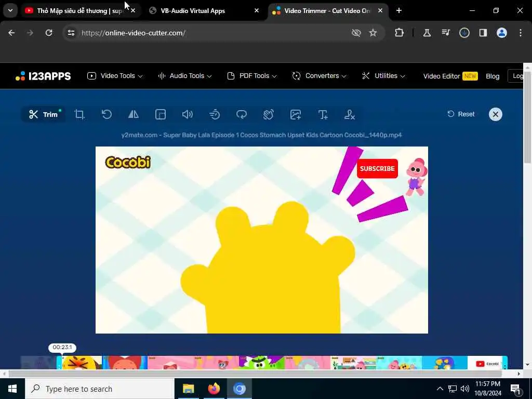Click the Cocobi end-card thumbnail in timeline
This screenshot has width=532, height=399.
pyautogui.click(x=485, y=362)
